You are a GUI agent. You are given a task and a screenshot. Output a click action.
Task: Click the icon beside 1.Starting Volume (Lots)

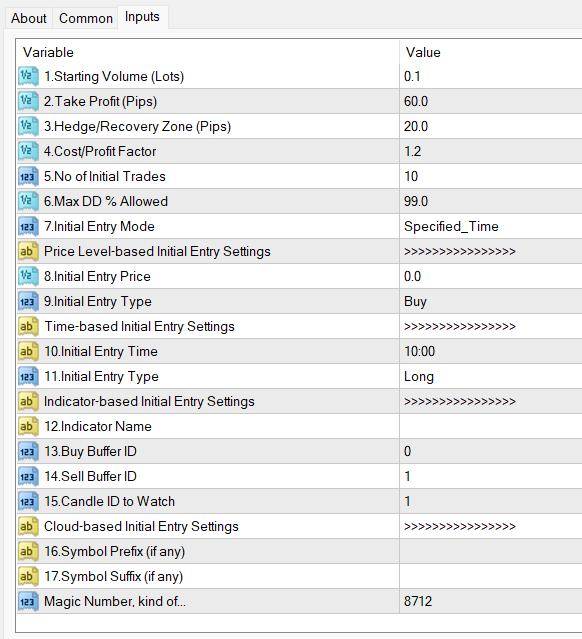[28, 76]
